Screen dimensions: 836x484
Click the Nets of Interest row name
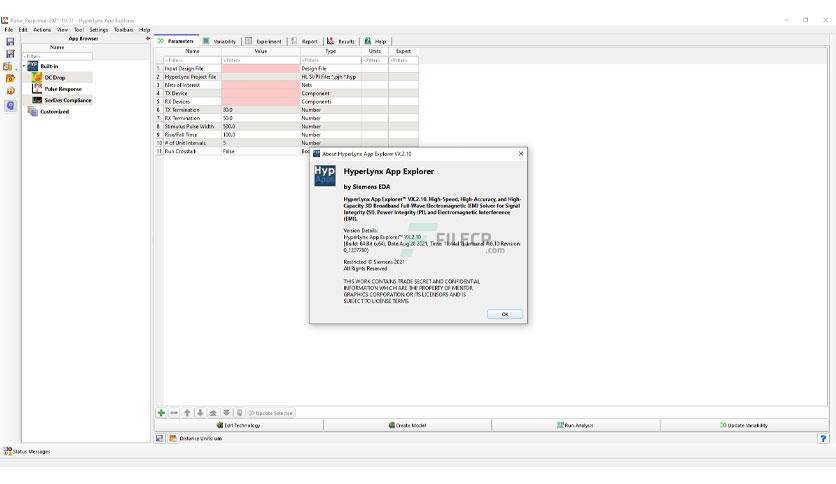[182, 85]
